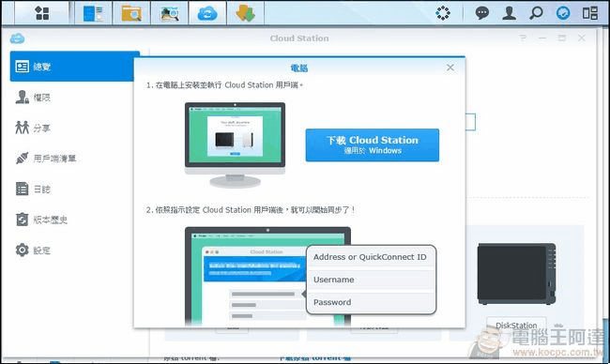Click the DiskStation label button
Image resolution: width=610 pixels, height=364 pixels.
click(516, 326)
